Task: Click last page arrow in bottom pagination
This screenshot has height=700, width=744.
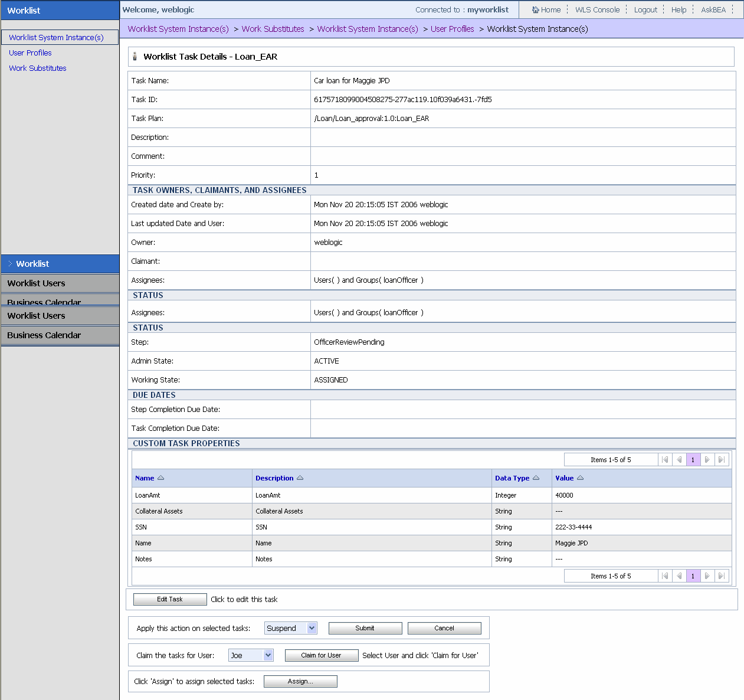Action: click(x=721, y=576)
